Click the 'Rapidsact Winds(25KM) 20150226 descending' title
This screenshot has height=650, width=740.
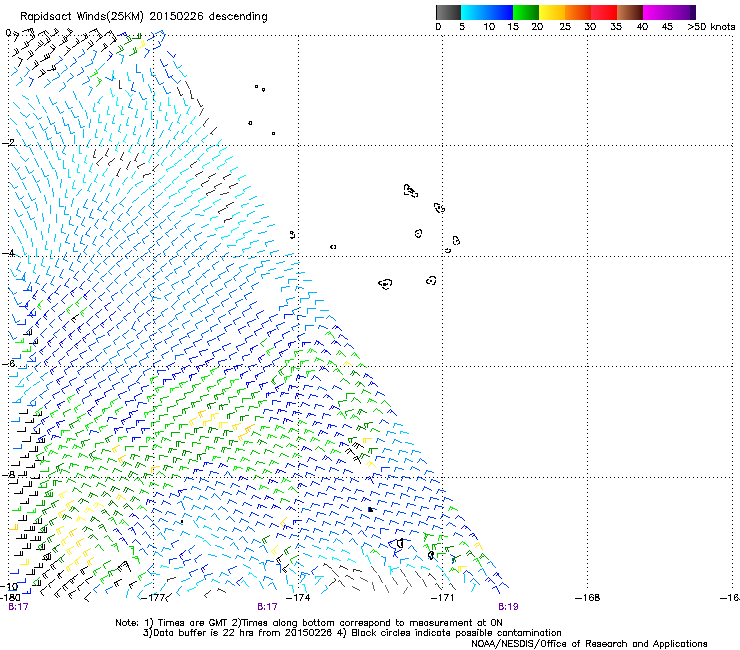tap(144, 17)
